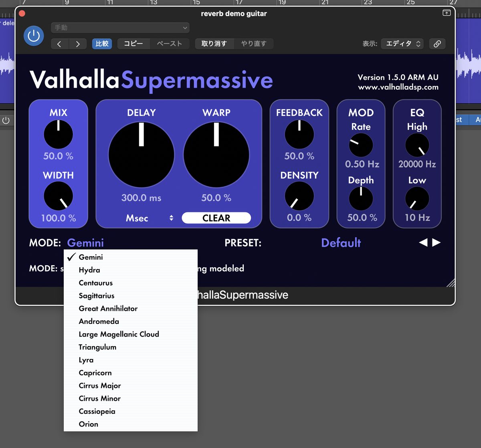Toggle the plugin power bypass button
This screenshot has height=448, width=481.
point(34,36)
